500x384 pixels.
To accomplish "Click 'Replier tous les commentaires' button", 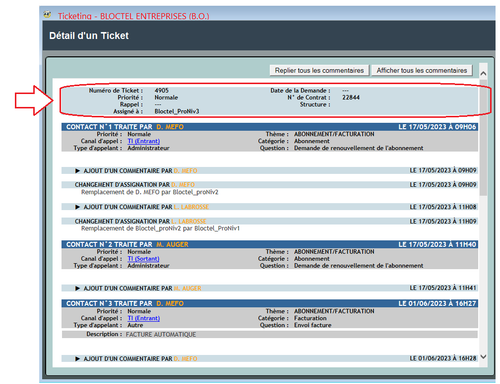I will [319, 70].
